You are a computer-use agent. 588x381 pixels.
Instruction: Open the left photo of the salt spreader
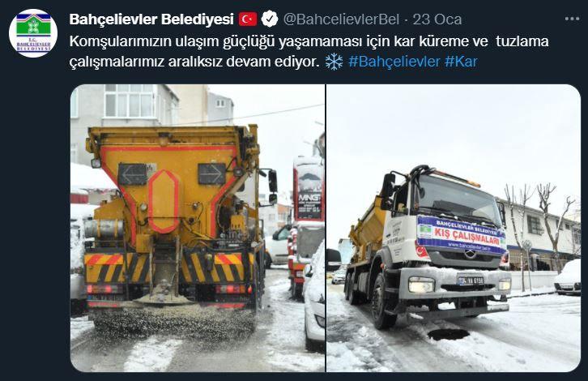[198, 228]
